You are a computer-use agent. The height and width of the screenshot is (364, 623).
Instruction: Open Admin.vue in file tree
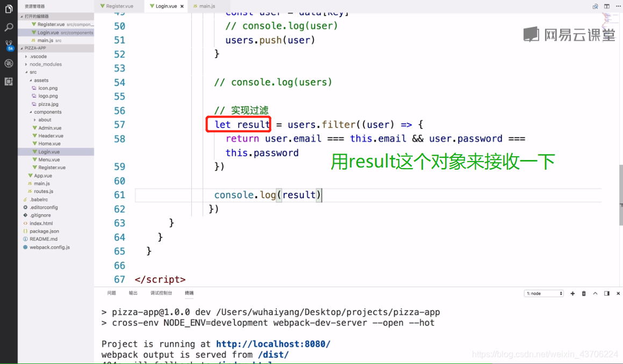coord(55,128)
